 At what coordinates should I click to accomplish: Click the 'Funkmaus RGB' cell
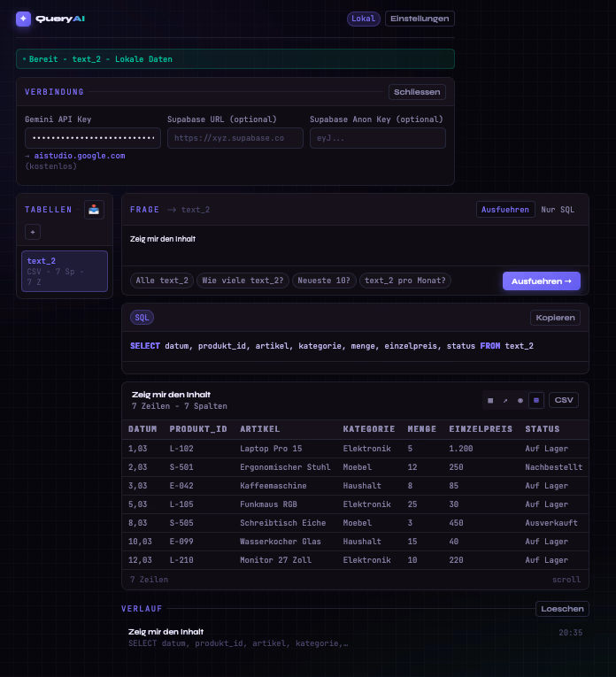tap(268, 504)
